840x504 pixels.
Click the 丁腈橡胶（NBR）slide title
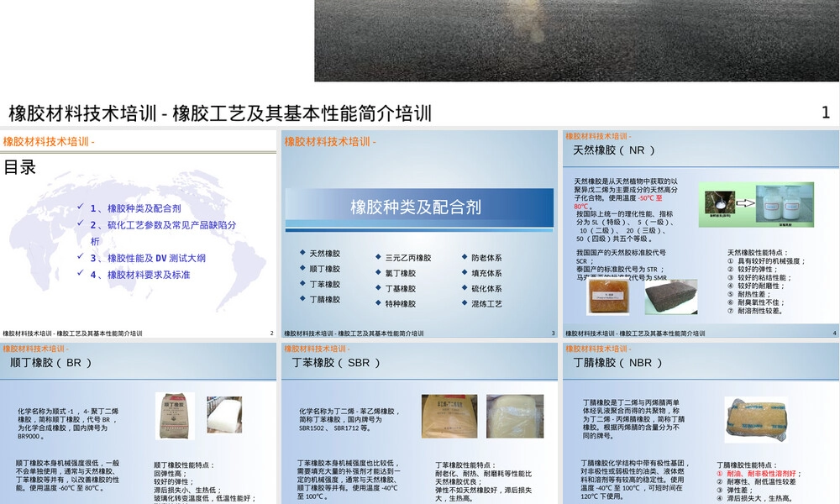tap(617, 363)
